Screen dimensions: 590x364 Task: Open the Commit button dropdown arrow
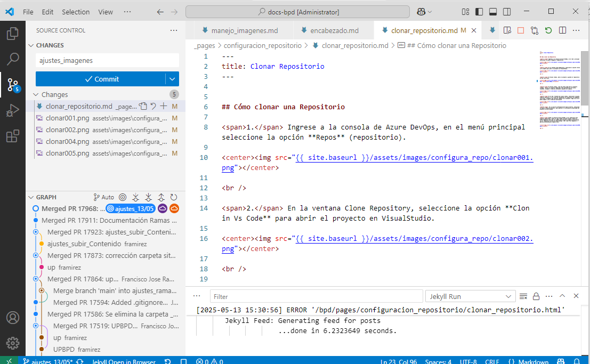172,79
